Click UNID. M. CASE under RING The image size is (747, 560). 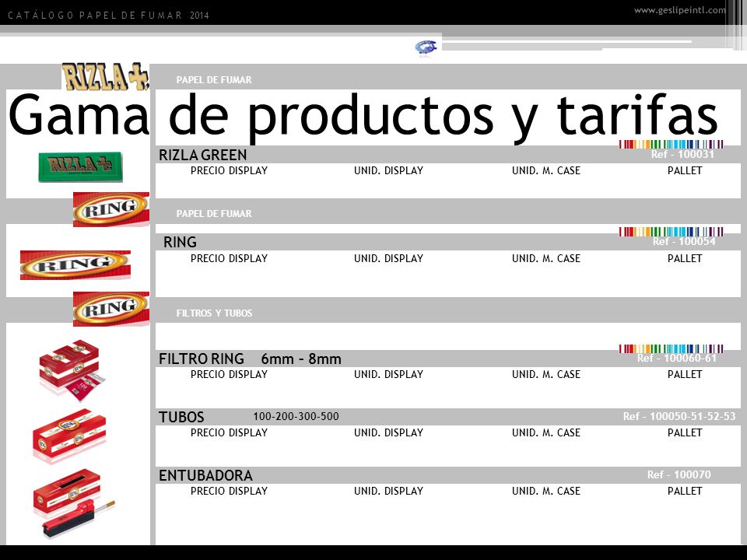coord(546,258)
